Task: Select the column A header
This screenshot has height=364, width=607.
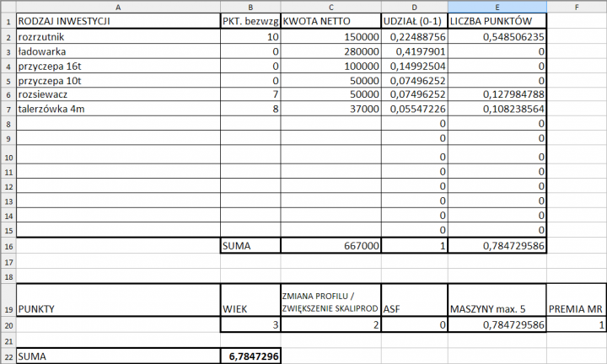Action: [117, 7]
